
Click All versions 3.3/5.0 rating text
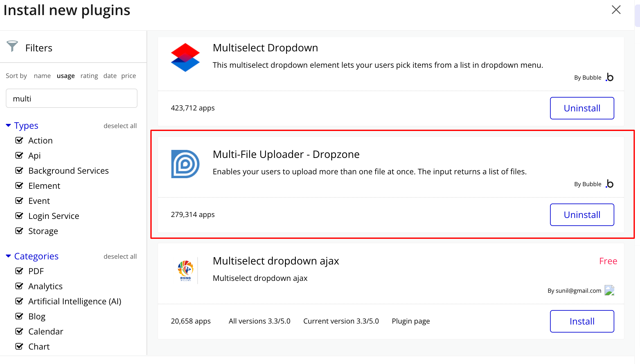point(259,321)
